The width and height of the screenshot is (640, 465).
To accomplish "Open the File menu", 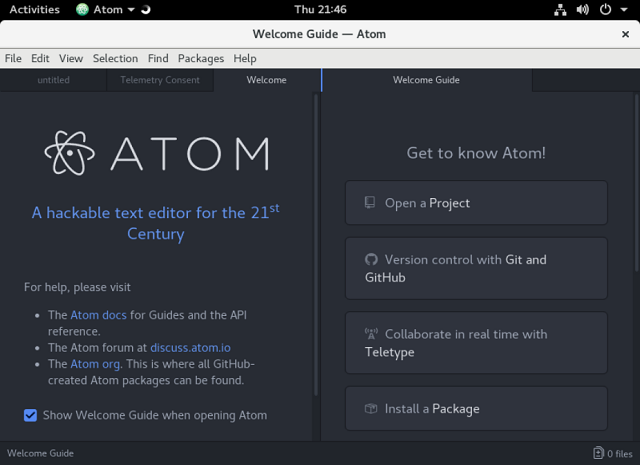I will (13, 58).
